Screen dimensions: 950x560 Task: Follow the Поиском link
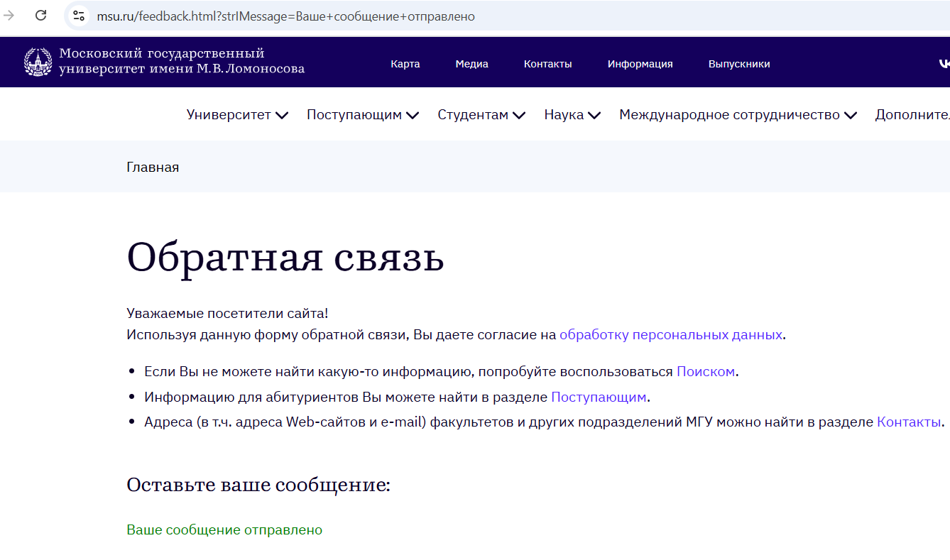click(706, 371)
